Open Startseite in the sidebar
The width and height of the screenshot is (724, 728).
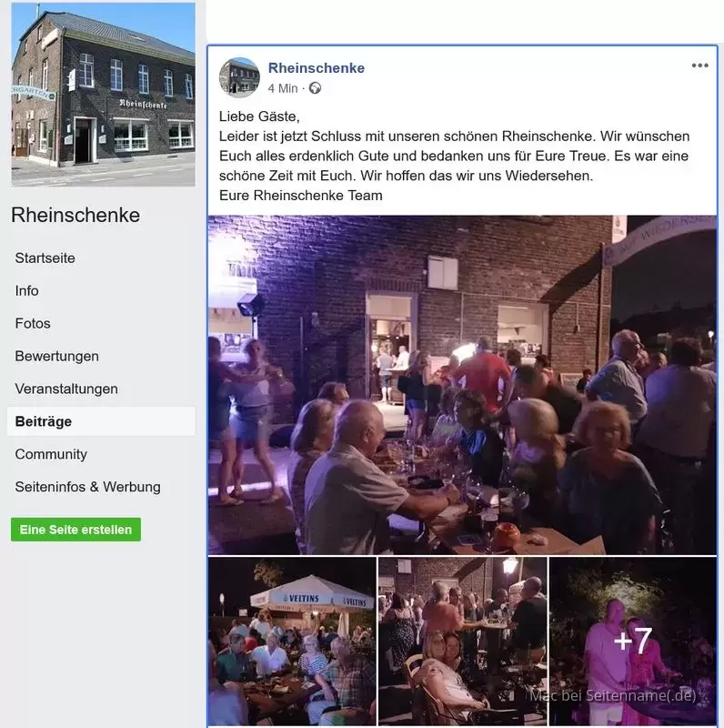click(45, 258)
